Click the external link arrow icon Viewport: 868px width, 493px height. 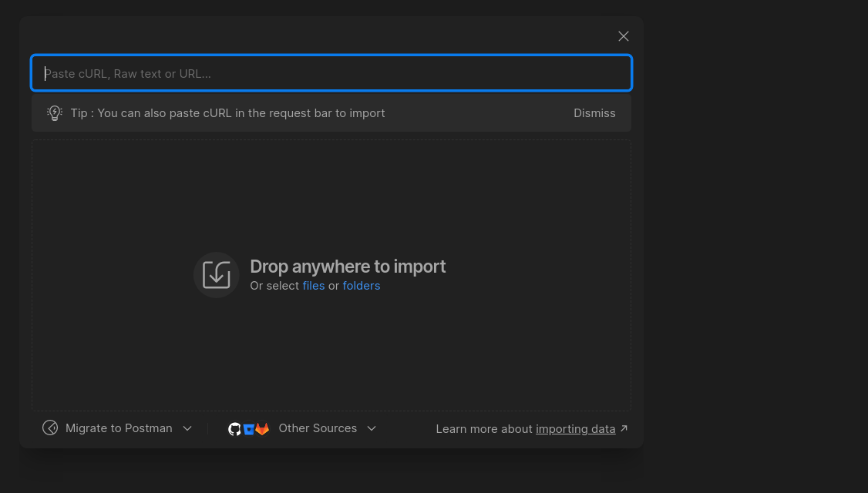click(624, 428)
